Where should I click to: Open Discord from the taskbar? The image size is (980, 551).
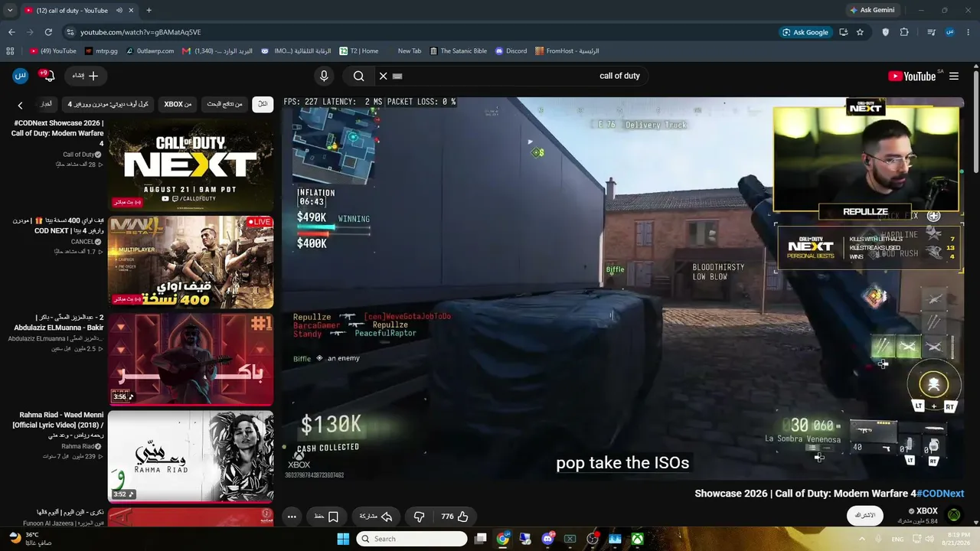[x=547, y=539]
